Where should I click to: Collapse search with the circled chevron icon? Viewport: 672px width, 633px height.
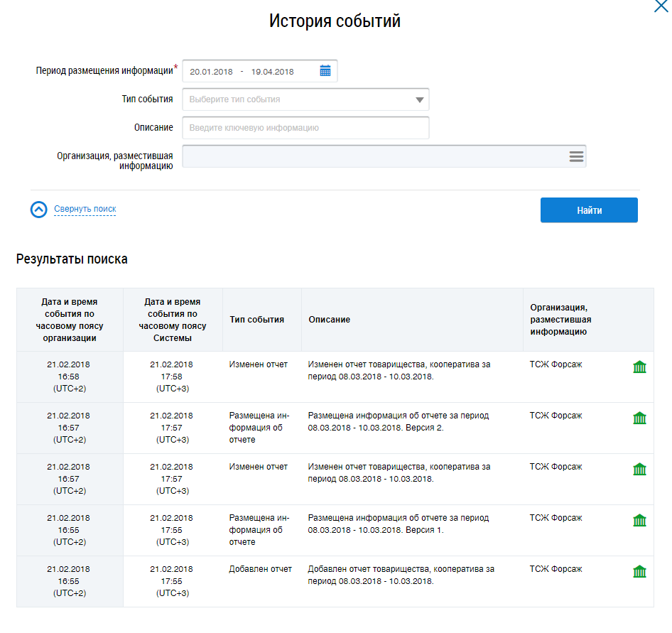click(x=38, y=210)
